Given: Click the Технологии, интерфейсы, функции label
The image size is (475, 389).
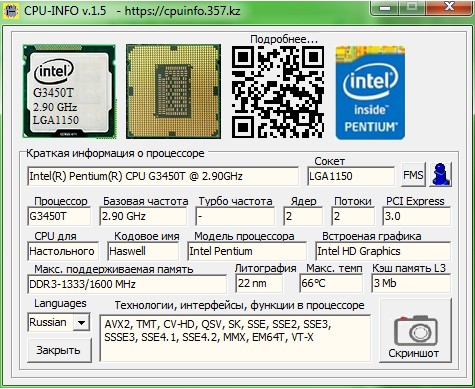Looking at the screenshot, I should [x=239, y=305].
